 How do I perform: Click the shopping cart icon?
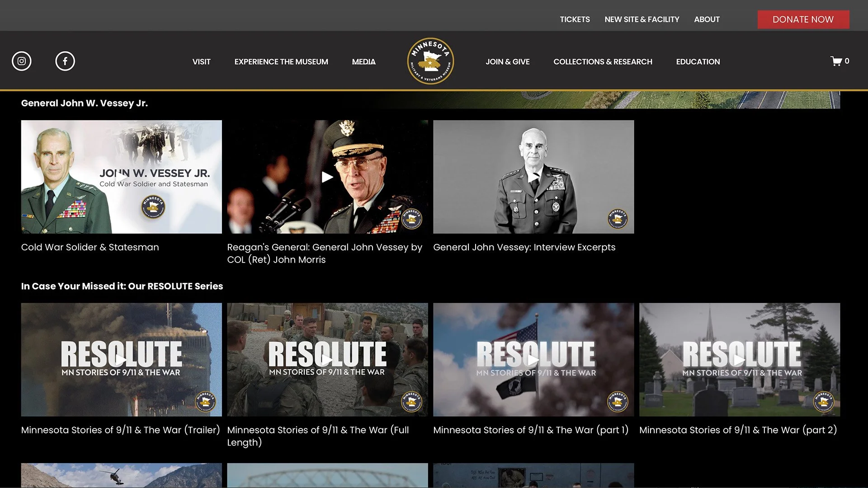pos(836,61)
